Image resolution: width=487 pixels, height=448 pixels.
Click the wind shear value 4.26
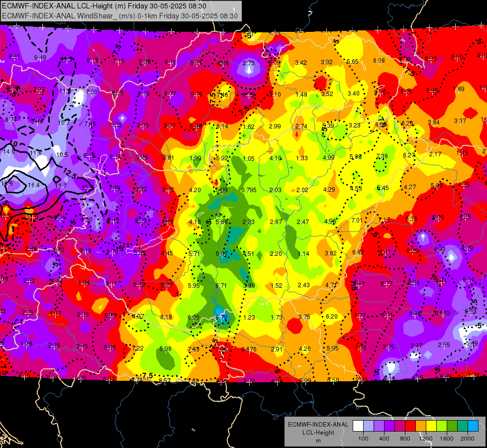(x=304, y=348)
